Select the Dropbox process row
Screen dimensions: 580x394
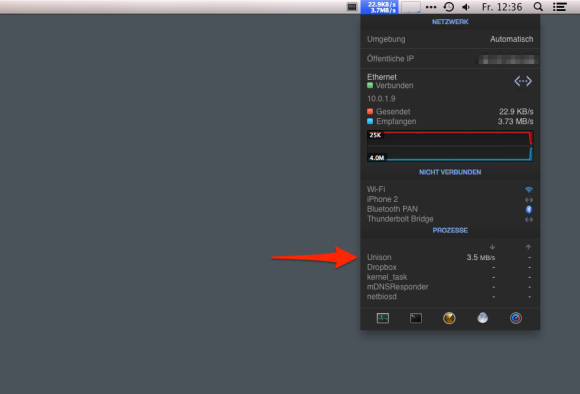click(450, 267)
